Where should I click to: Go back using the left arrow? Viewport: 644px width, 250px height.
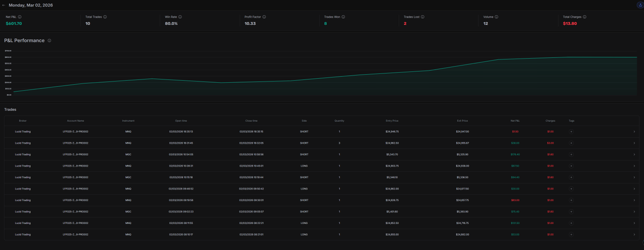point(4,5)
